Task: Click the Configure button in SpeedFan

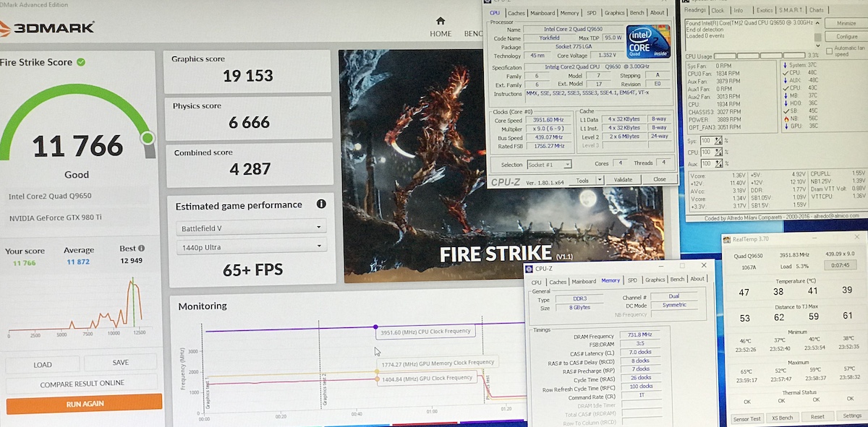Action: [846, 36]
